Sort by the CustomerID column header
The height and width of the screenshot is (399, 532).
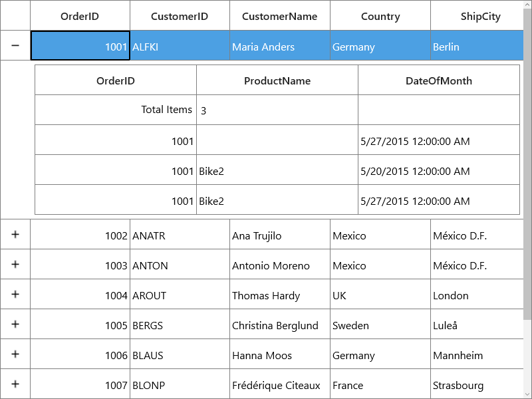point(180,15)
